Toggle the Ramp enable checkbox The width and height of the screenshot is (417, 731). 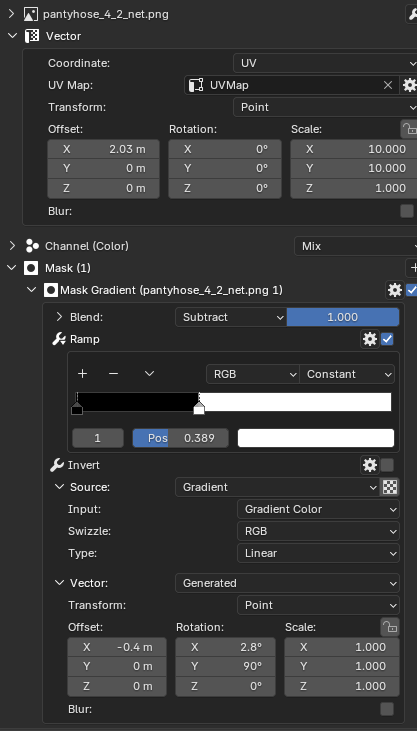pos(387,339)
